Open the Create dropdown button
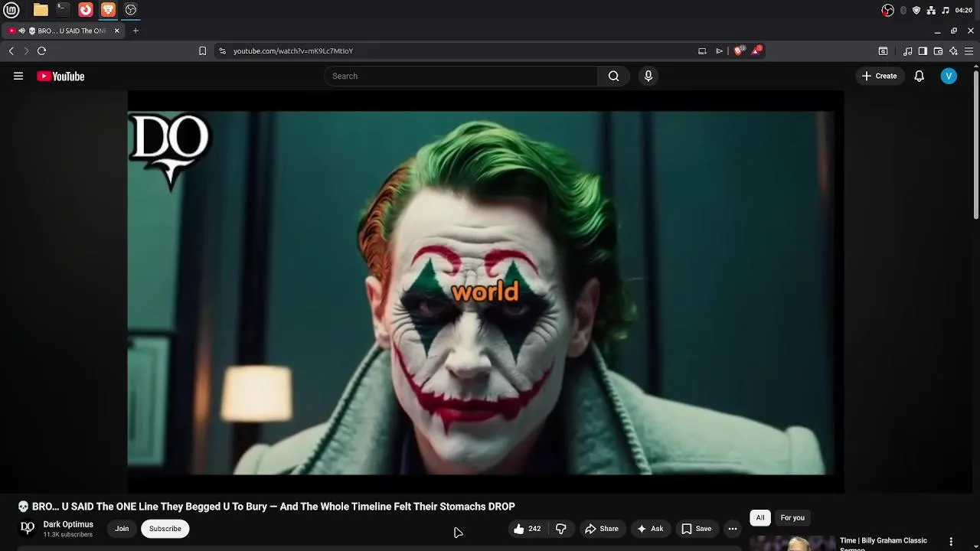The height and width of the screenshot is (551, 980). coord(879,76)
